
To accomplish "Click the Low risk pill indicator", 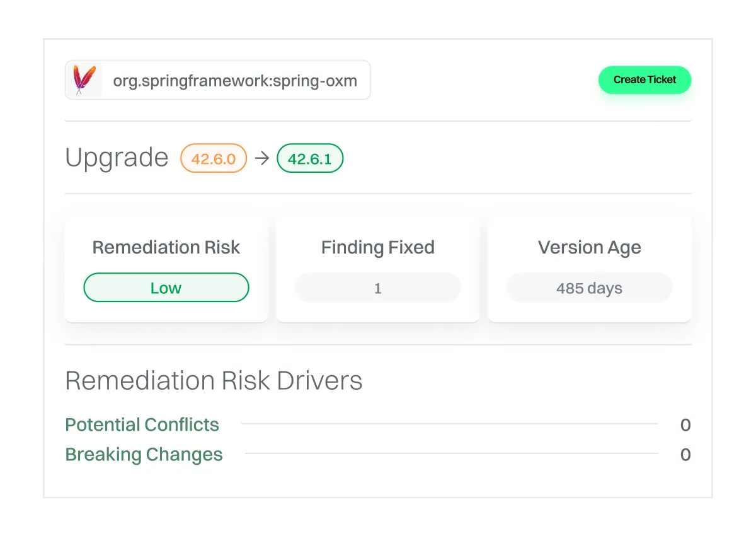I will (166, 288).
